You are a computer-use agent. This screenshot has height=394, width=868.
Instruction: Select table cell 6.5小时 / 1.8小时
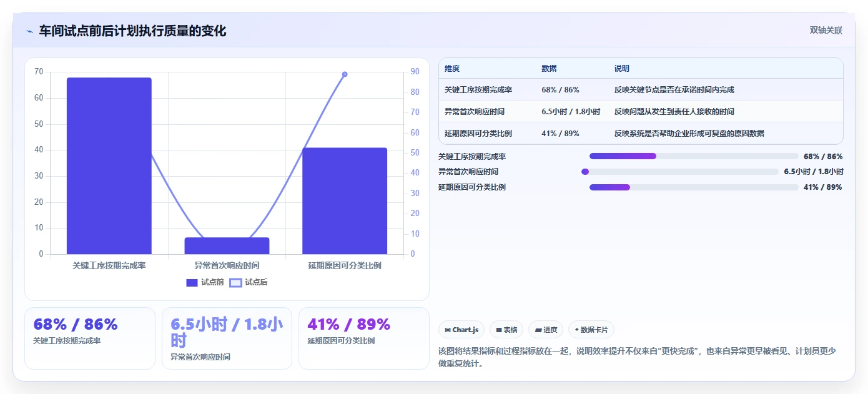[x=571, y=112]
